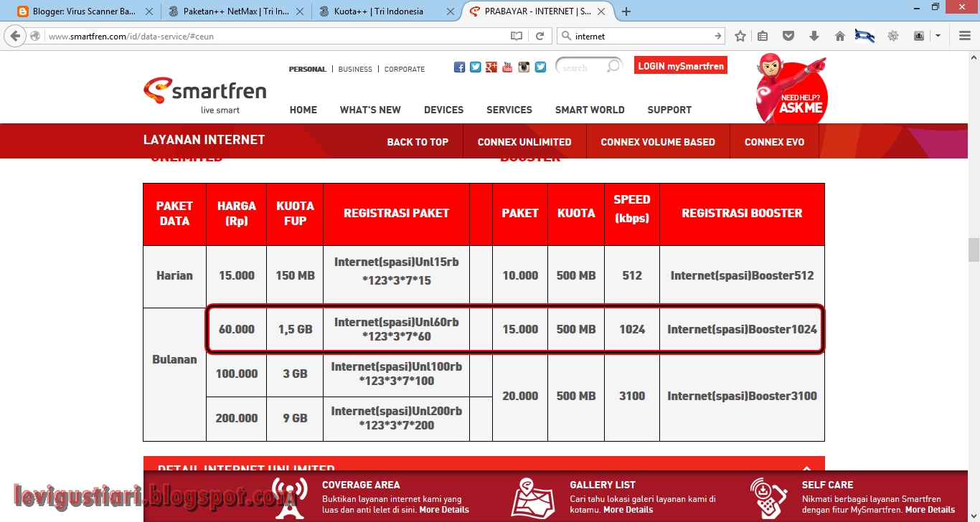Click the Self Care phone icon
Viewport: 980px width, 522px height.
click(768, 498)
